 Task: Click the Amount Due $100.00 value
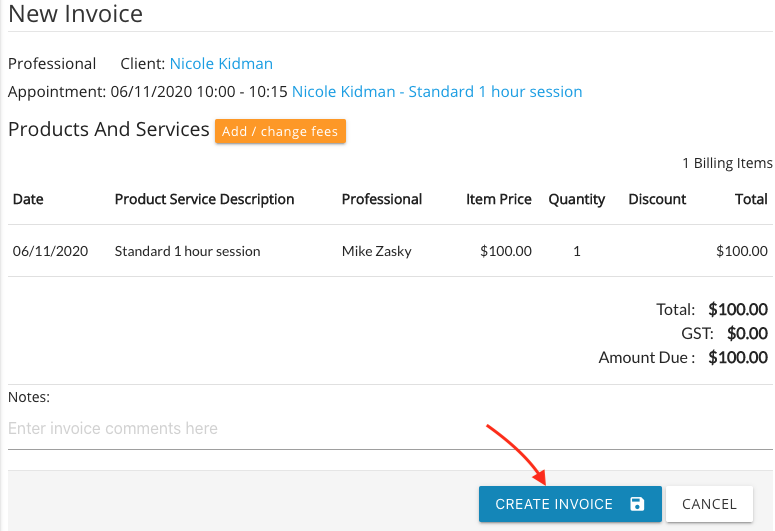click(738, 357)
